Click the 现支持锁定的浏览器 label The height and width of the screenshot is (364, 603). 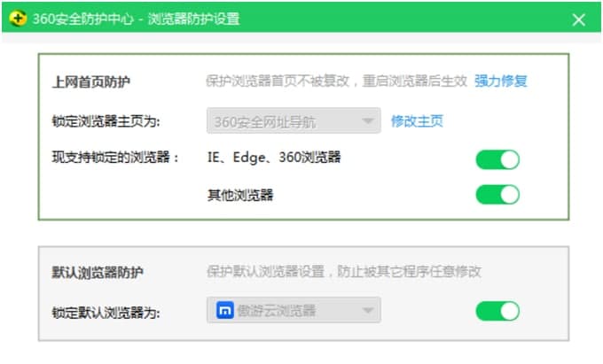115,157
